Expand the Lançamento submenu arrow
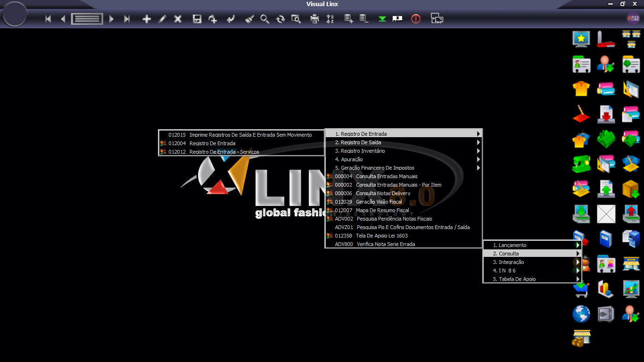 (x=578, y=245)
